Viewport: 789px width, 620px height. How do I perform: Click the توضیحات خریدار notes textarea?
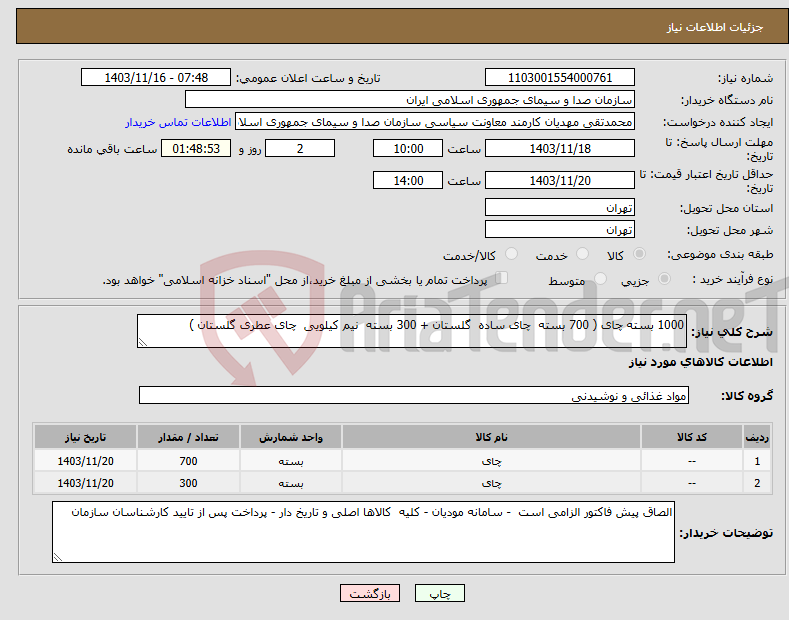point(363,532)
